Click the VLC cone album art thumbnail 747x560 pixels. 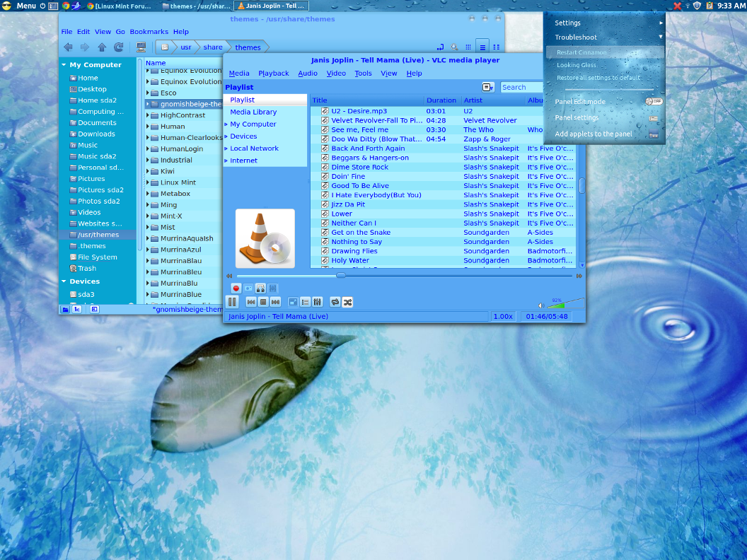click(x=265, y=238)
